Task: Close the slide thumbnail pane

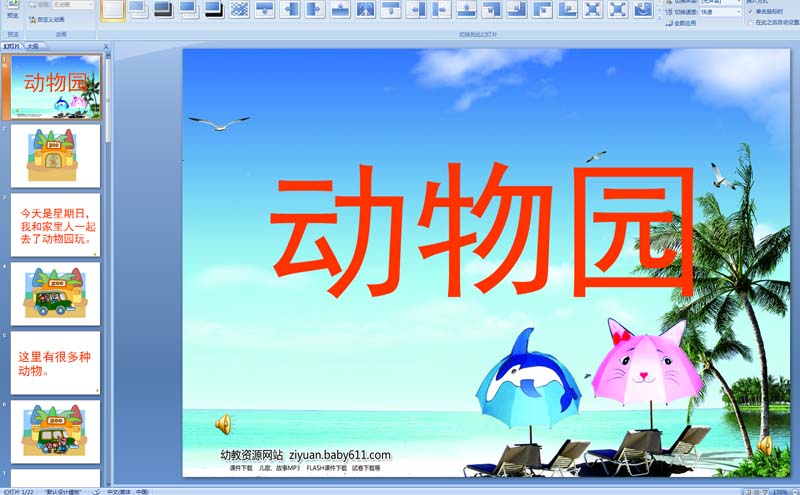Action: 106,46
